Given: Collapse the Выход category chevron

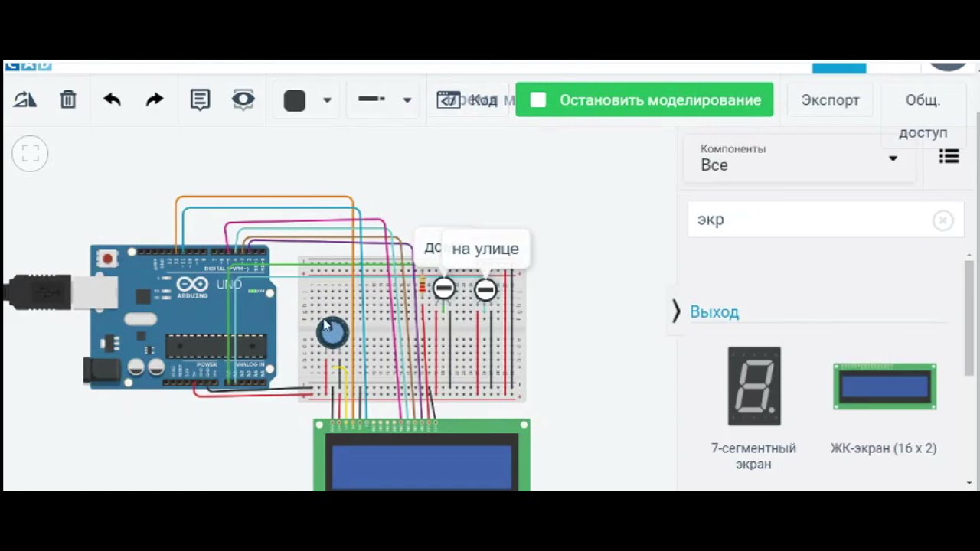Looking at the screenshot, I should pos(675,311).
